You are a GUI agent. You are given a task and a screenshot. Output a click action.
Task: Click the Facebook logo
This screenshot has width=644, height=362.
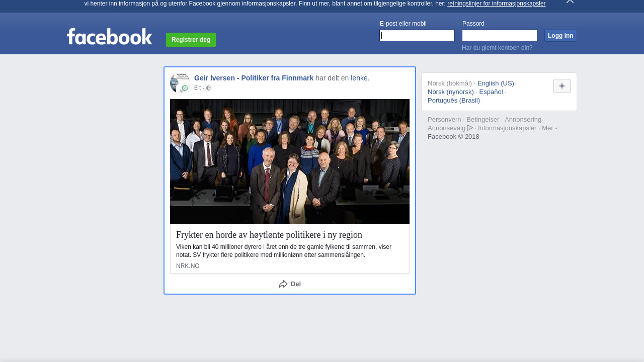click(x=109, y=37)
